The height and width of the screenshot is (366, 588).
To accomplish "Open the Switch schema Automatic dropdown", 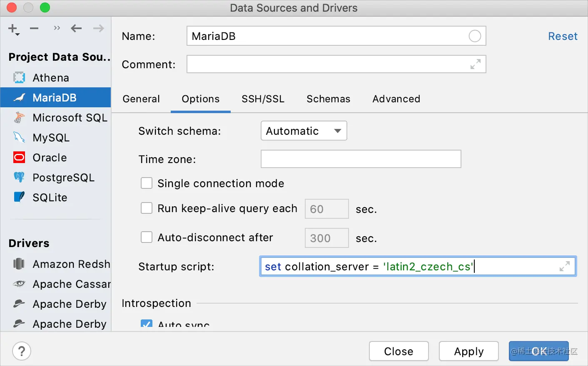I will [304, 131].
